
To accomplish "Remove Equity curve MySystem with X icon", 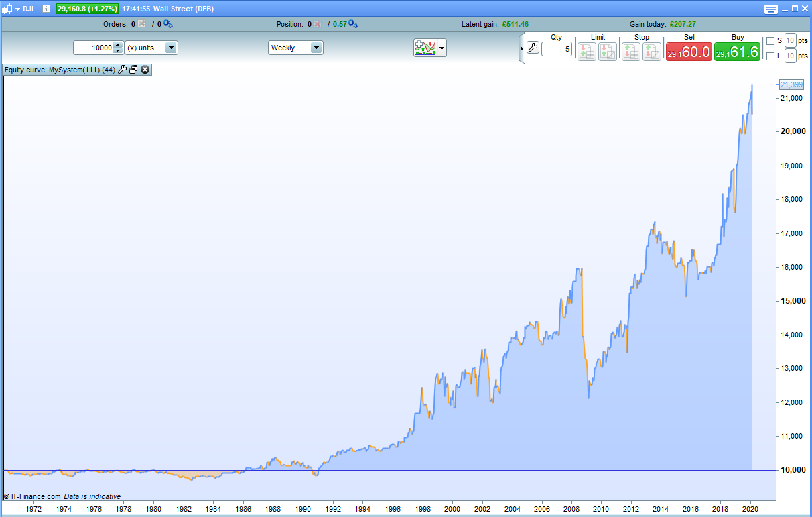I will 145,70.
